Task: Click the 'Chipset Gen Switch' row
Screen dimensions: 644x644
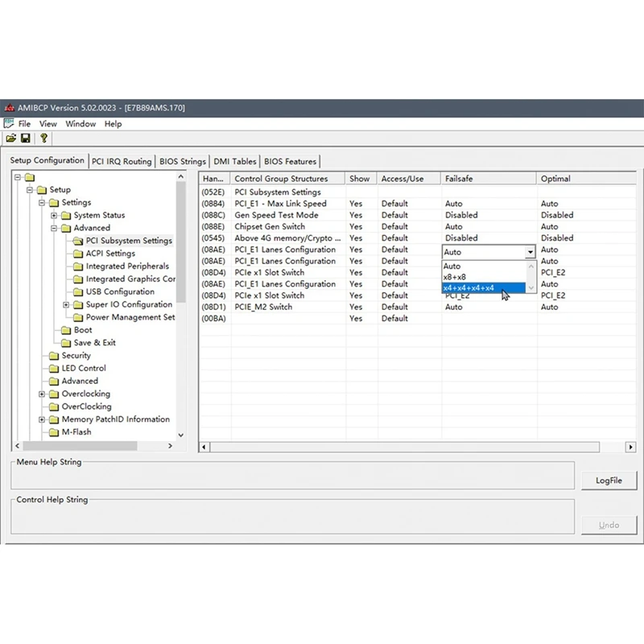Action: pos(418,227)
